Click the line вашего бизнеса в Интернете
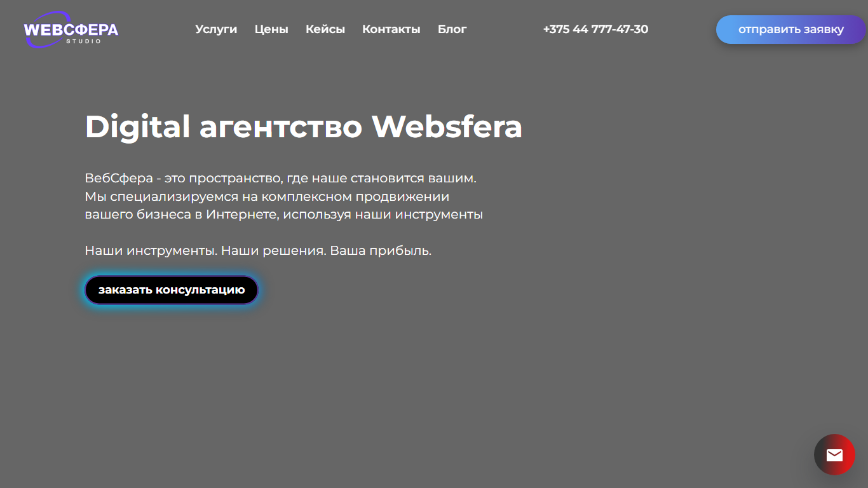The image size is (868, 488). tap(284, 215)
